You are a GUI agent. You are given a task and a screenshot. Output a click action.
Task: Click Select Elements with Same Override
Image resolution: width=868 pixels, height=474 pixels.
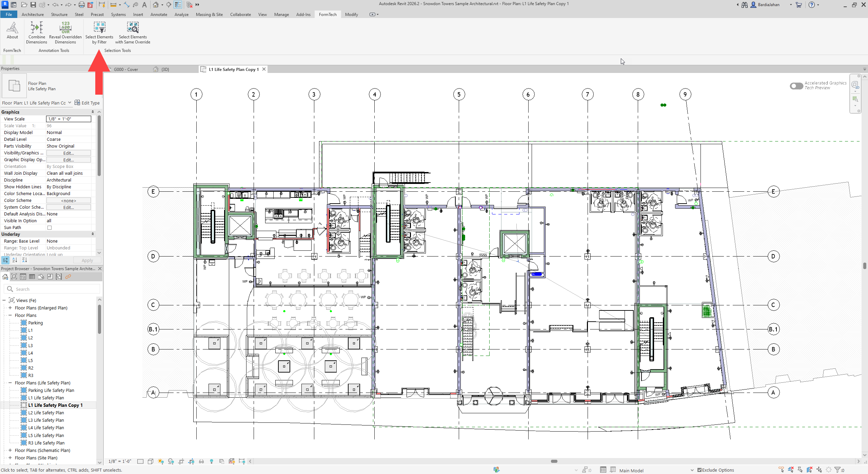pyautogui.click(x=133, y=27)
